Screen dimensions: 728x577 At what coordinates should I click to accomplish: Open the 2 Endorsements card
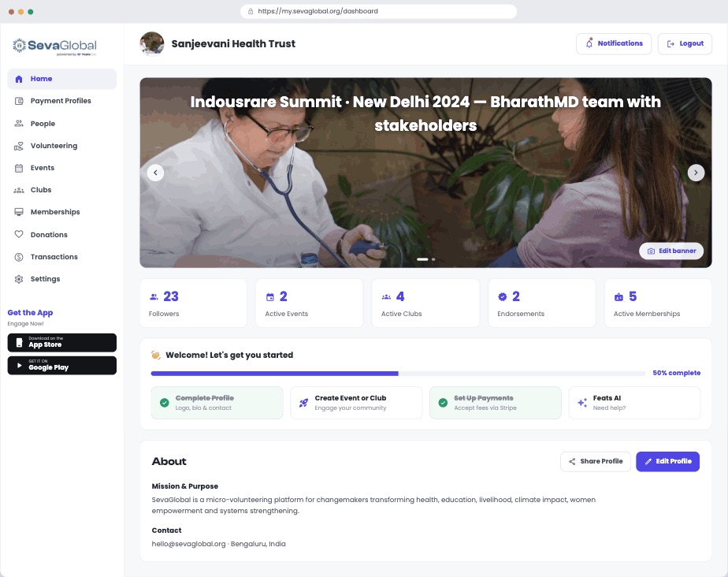542,303
